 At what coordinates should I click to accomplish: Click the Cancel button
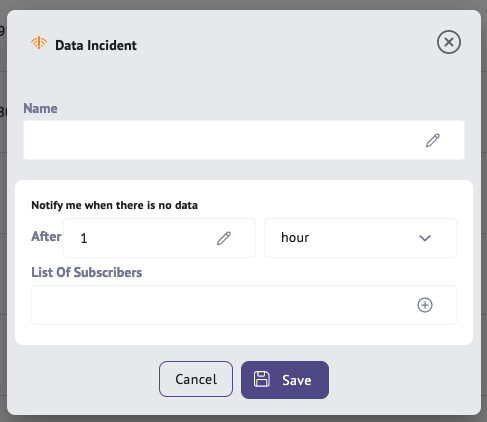[196, 379]
